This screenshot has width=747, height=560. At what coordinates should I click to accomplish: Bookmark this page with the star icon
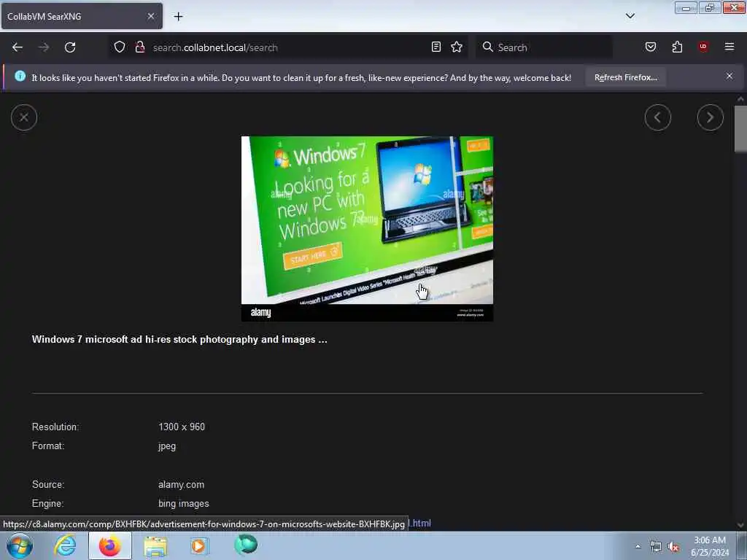[x=457, y=47]
